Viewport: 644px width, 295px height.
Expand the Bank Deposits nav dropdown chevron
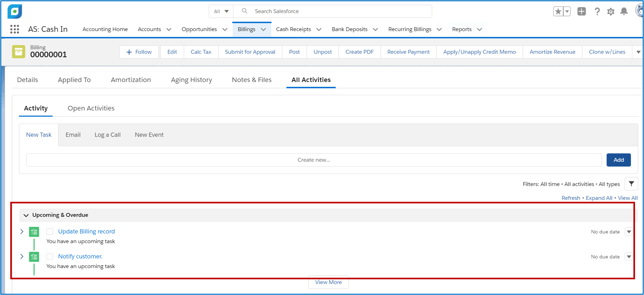(375, 29)
